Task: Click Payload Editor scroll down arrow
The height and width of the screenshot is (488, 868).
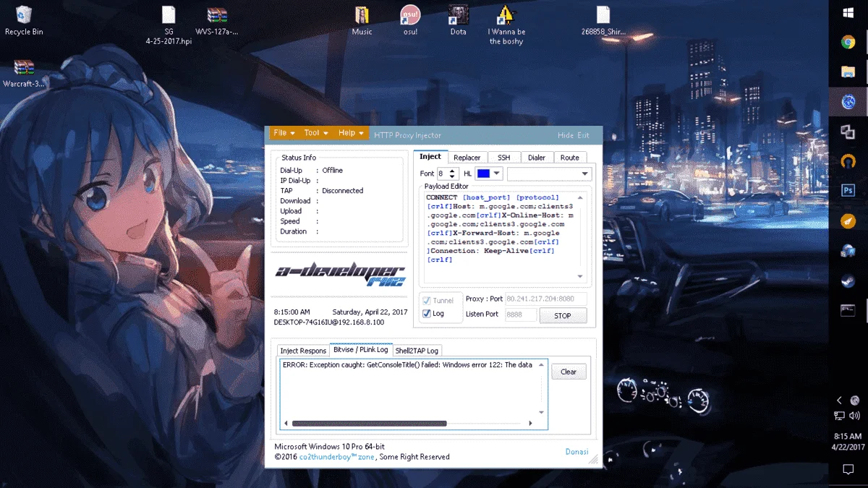Action: coord(580,276)
